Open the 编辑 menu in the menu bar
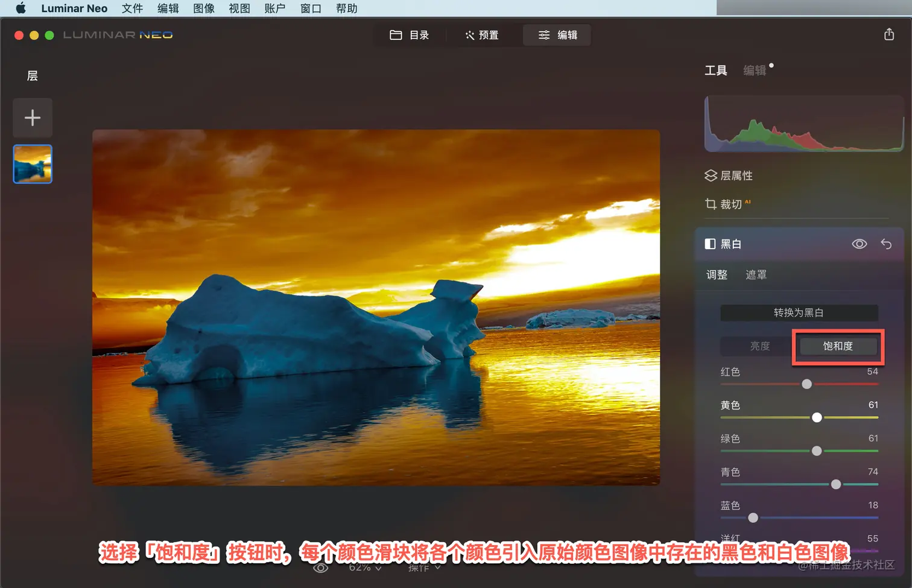The image size is (912, 588). (x=168, y=8)
